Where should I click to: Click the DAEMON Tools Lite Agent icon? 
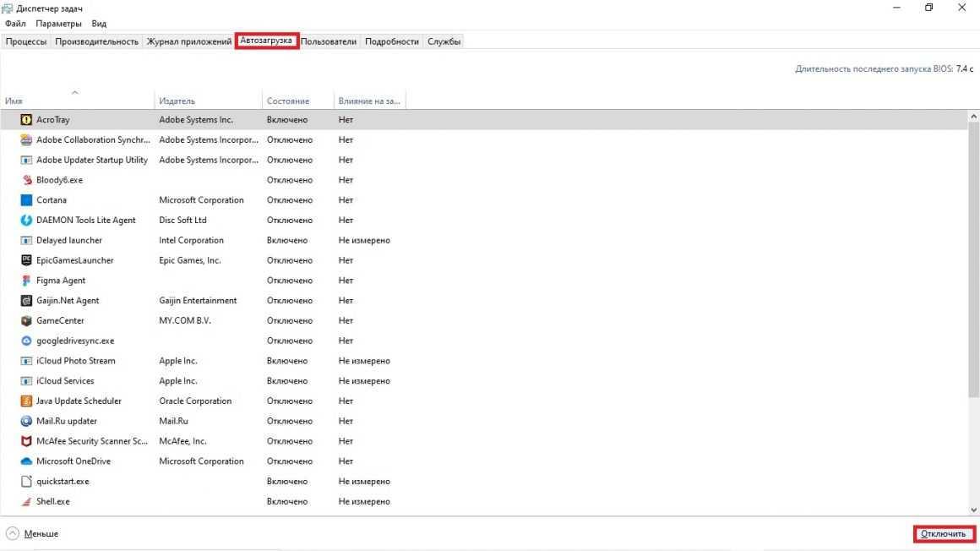[x=26, y=220]
